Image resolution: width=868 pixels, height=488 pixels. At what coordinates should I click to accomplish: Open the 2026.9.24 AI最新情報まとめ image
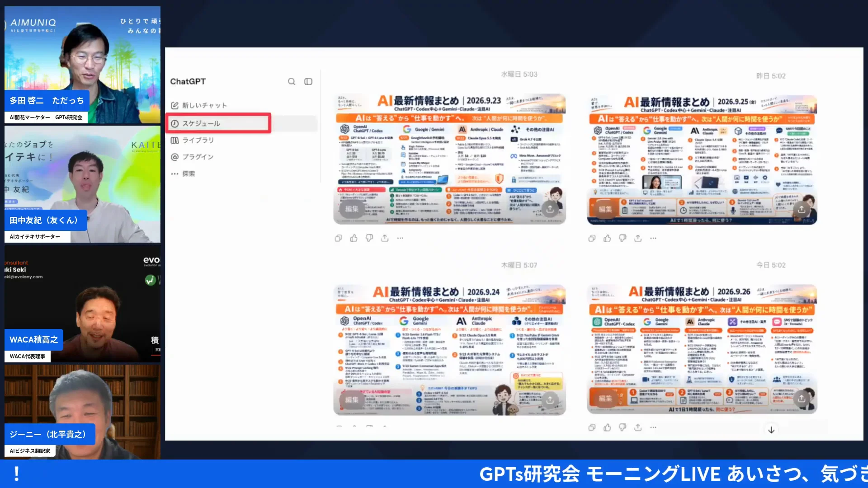tap(449, 350)
